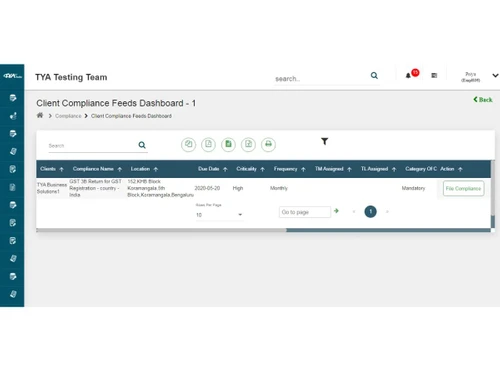Open the apps grid icon beside the bell
500x375 pixels.
point(434,76)
